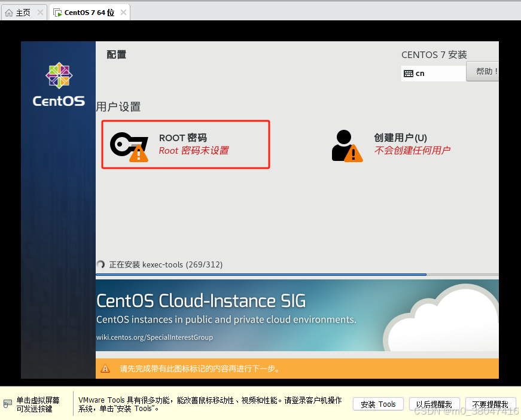Click the 帮助 help button
521x420 pixels.
click(483, 71)
